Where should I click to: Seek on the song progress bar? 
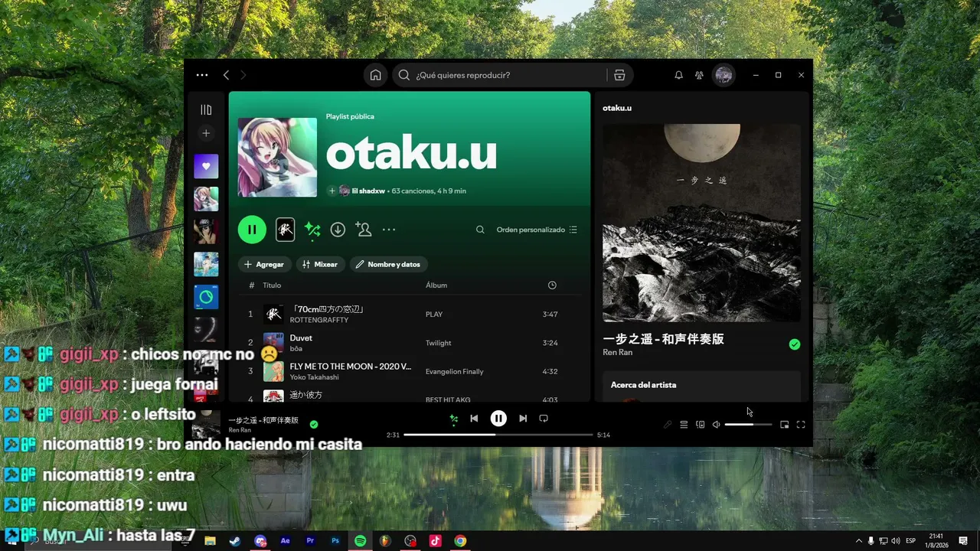click(498, 435)
